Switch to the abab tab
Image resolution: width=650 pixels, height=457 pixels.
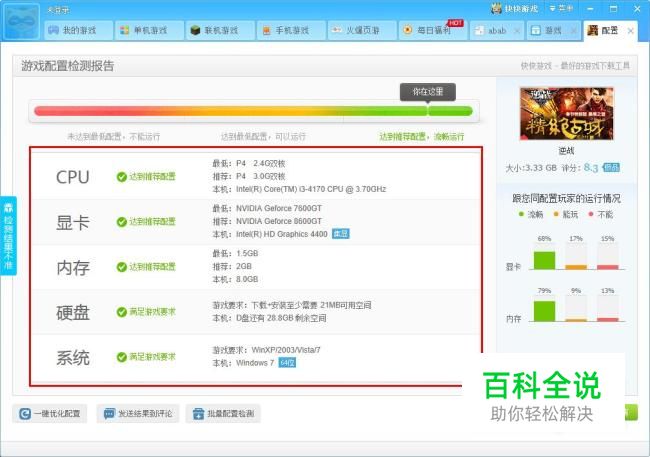[x=497, y=30]
